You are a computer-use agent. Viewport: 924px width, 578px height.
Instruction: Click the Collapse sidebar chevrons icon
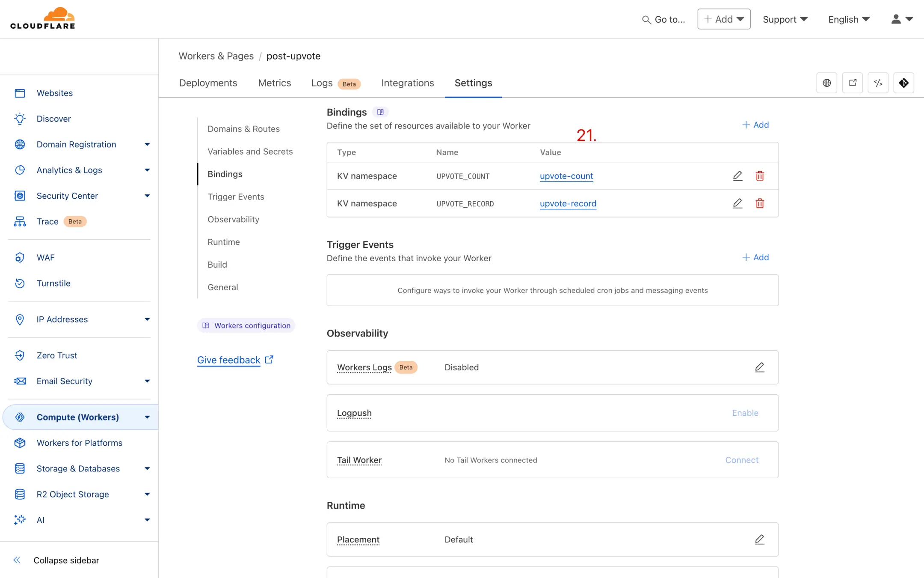17,560
